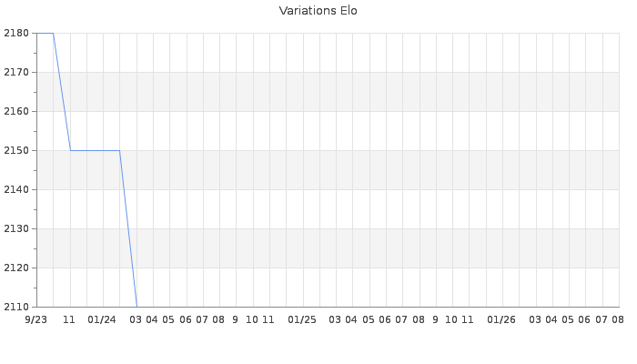This screenshot has height=364, width=637.
Task: Click the line's starting point at 9/23
Action: pyautogui.click(x=37, y=34)
